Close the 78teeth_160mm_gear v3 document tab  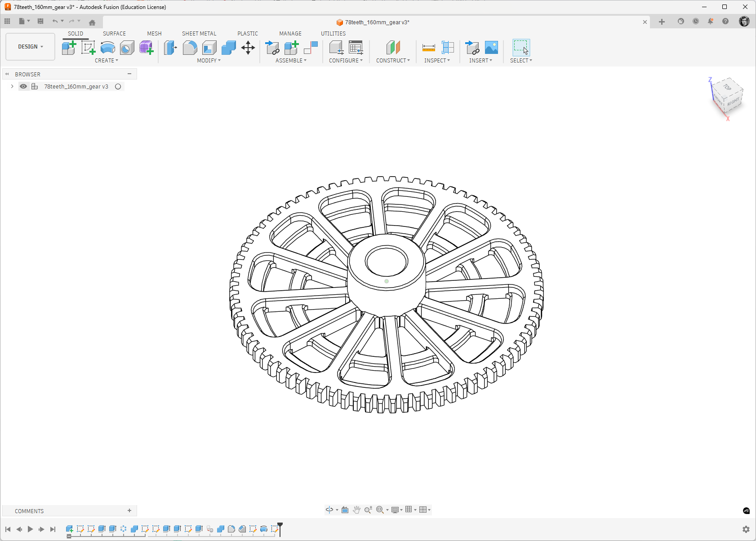[x=645, y=22]
